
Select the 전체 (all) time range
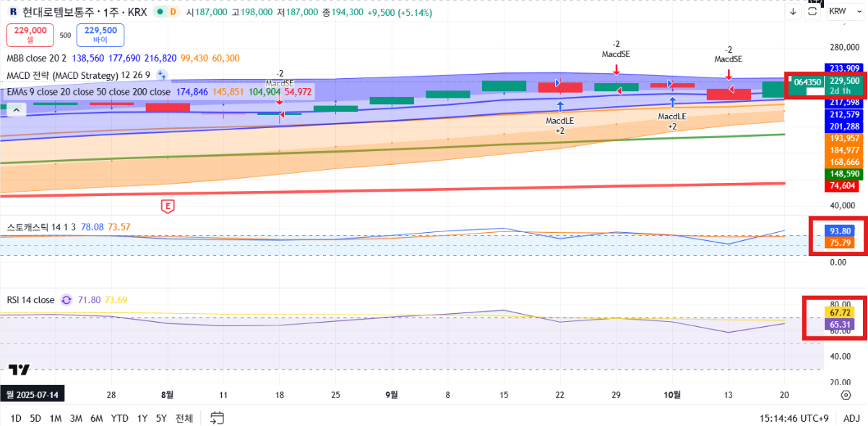pos(184,417)
